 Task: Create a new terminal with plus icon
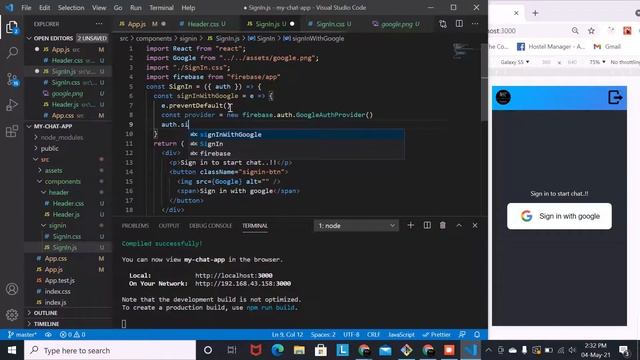[411, 225]
